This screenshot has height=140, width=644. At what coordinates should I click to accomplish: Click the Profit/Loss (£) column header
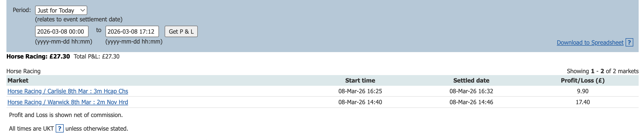point(582,81)
